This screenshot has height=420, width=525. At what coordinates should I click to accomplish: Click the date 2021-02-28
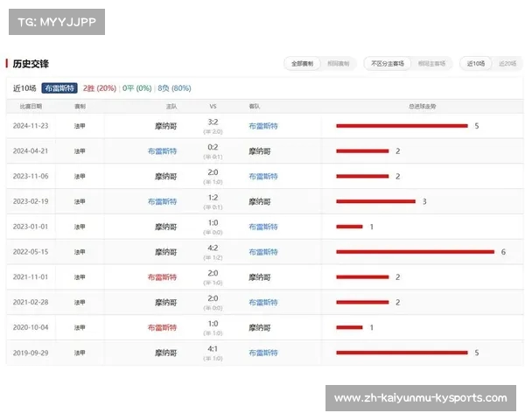click(31, 302)
